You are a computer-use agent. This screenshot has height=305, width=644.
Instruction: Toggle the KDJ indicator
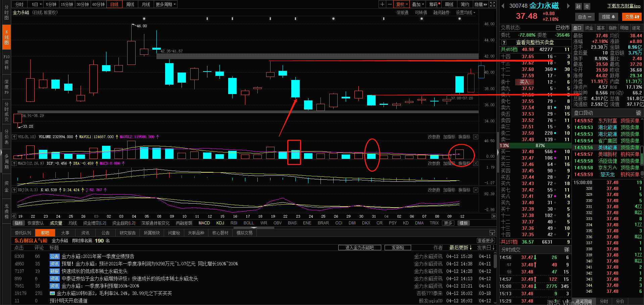(220, 223)
